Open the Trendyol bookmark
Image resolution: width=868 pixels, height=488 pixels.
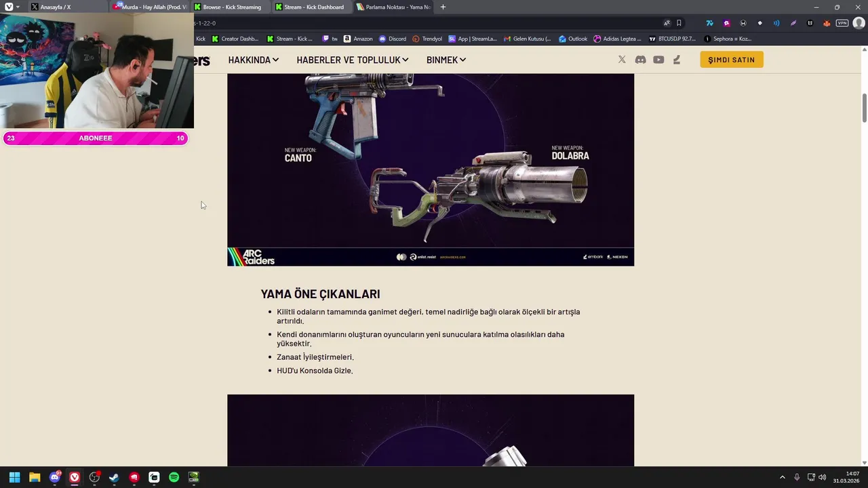(x=427, y=39)
